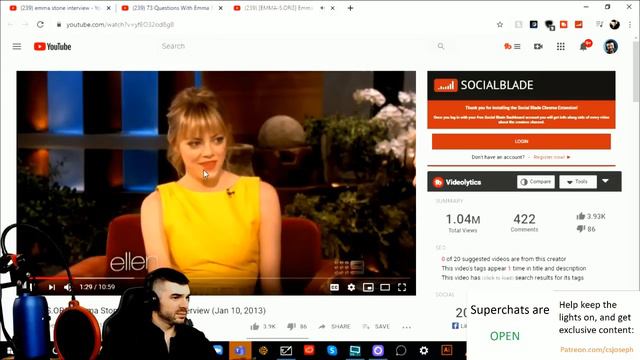Open the video settings gear
Viewport: 640px width, 360px height.
pos(351,287)
